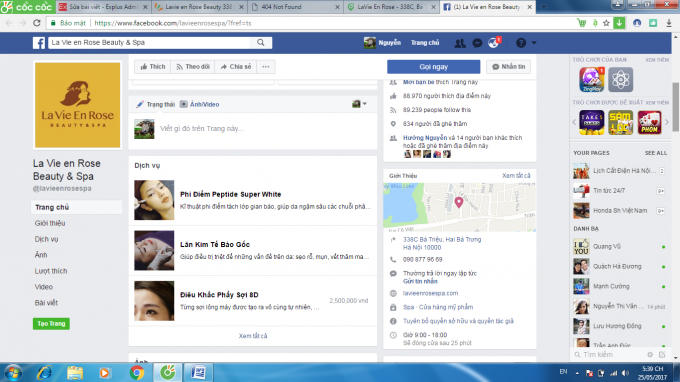The image size is (680, 382).
Task: Open Phi Điểm Peptide Super White service
Action: 253,200
